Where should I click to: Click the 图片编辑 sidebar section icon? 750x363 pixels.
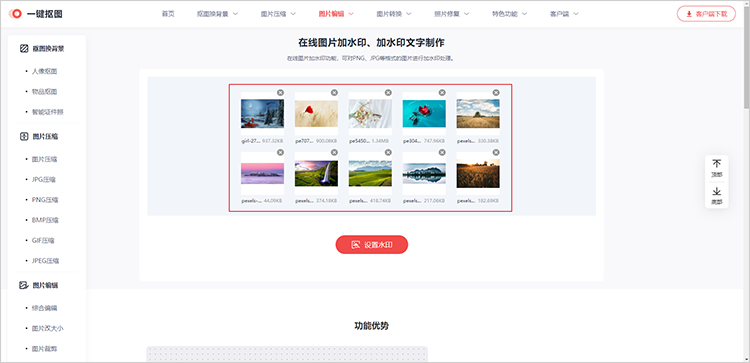pyautogui.click(x=24, y=286)
